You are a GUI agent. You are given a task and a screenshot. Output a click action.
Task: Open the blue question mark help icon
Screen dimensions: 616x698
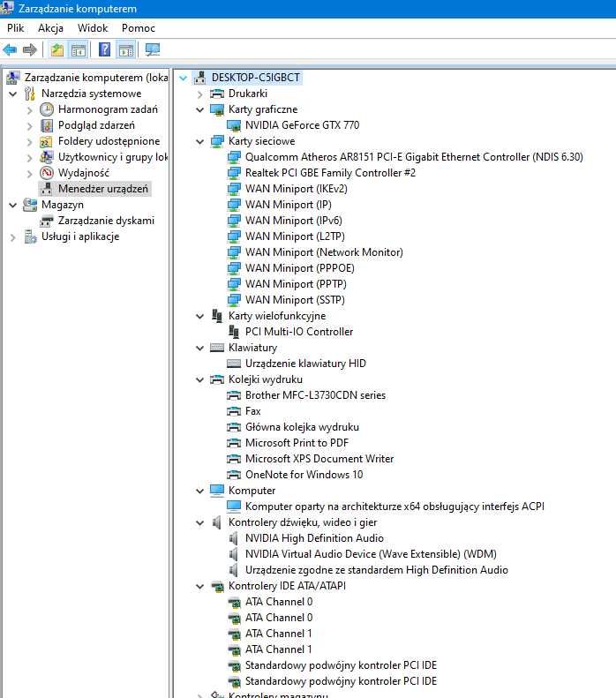pyautogui.click(x=105, y=49)
